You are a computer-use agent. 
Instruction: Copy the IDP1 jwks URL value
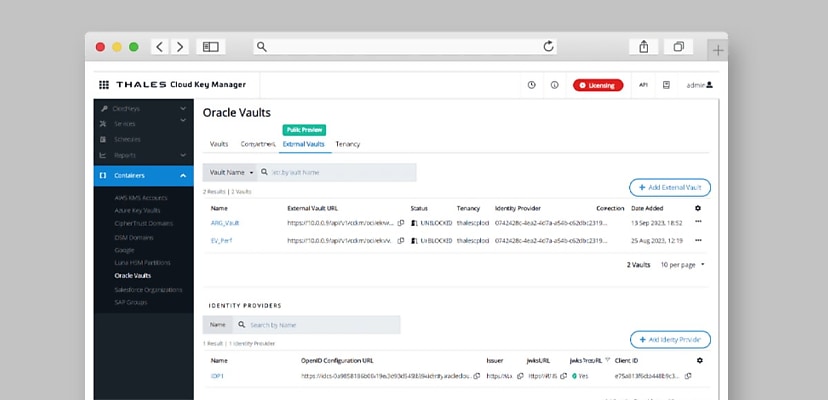[x=563, y=376]
